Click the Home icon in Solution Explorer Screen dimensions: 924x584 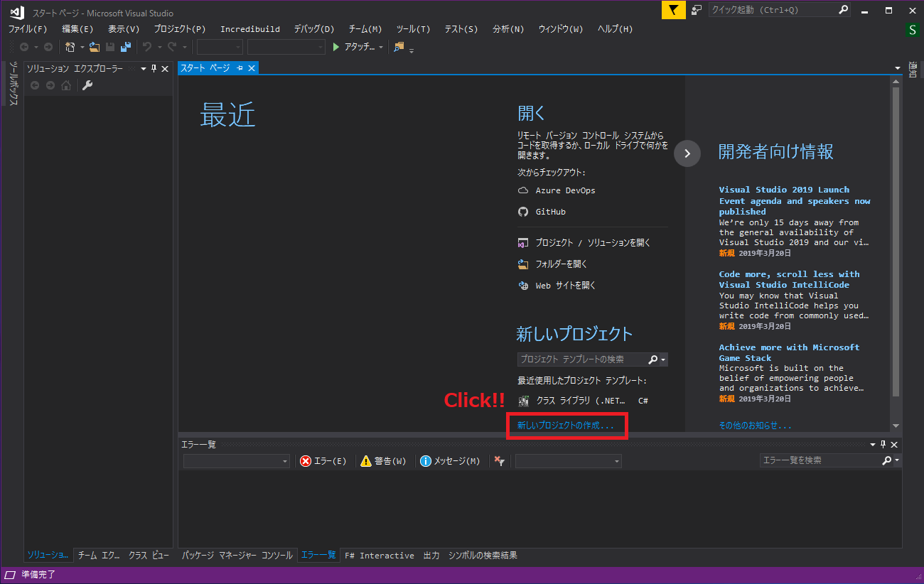pyautogui.click(x=68, y=85)
